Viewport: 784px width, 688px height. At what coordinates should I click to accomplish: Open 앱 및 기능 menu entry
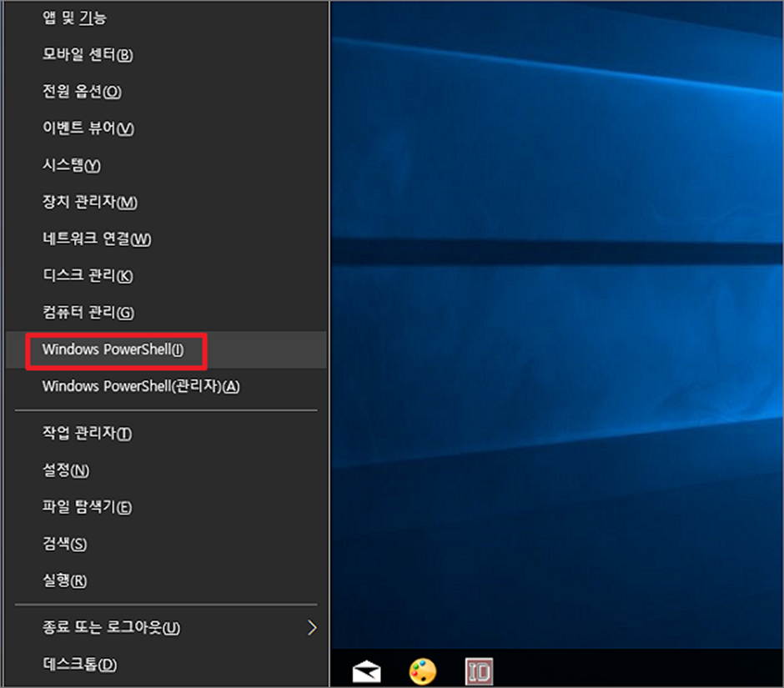pos(165,18)
